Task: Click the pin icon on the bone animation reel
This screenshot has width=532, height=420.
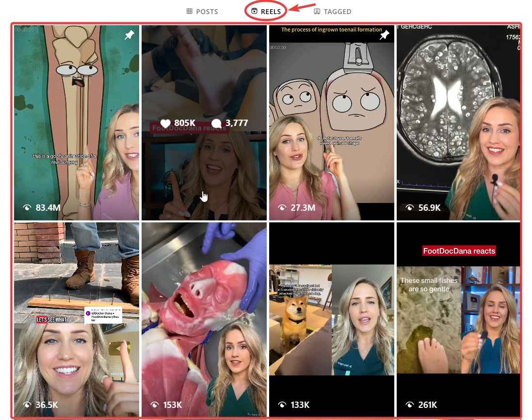Action: 129,35
